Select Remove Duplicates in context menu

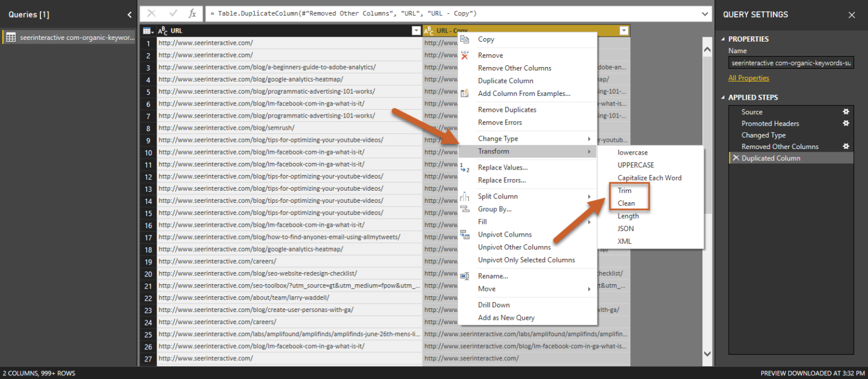506,110
